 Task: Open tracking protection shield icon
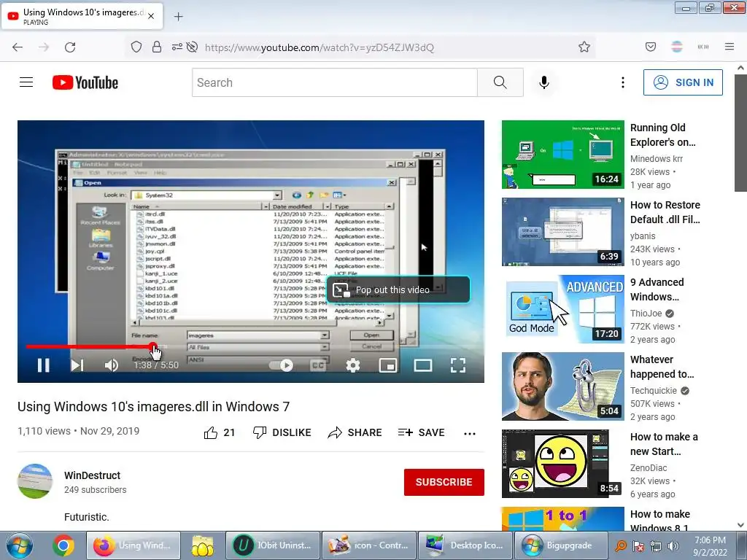click(136, 47)
